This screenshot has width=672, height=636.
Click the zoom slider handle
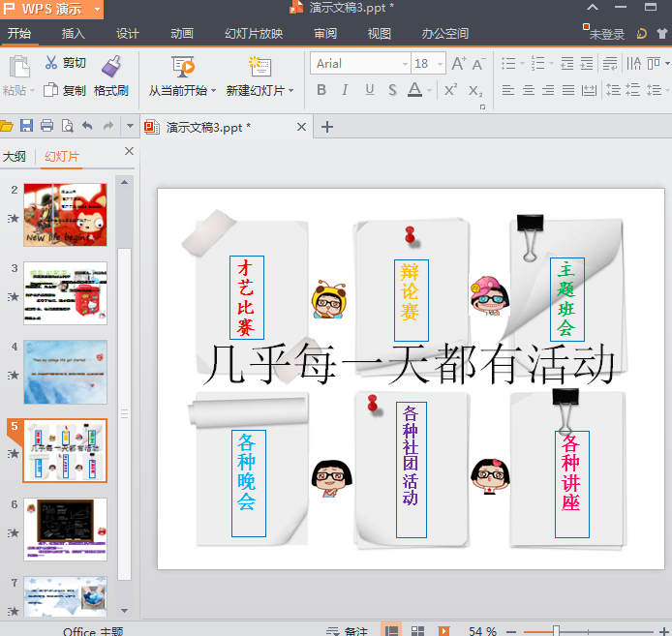tap(556, 630)
